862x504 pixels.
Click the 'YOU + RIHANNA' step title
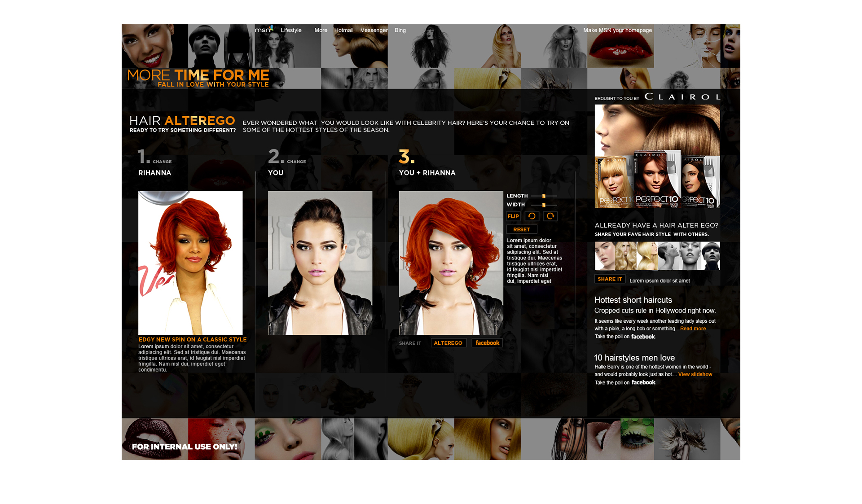(x=427, y=173)
